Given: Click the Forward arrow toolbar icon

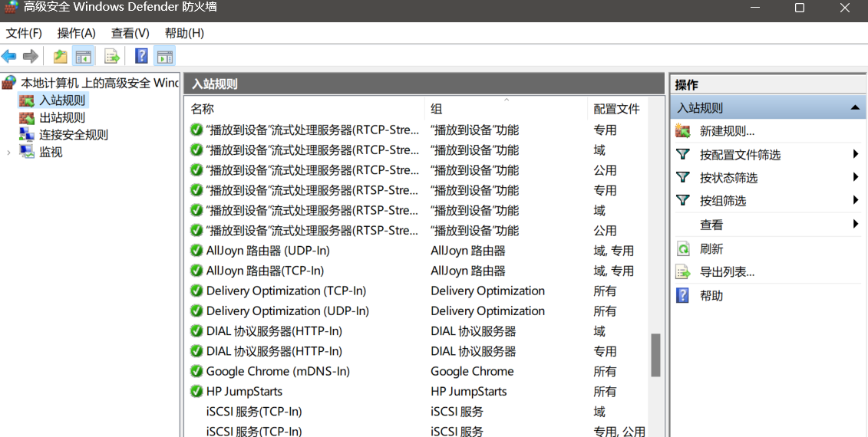Looking at the screenshot, I should [x=31, y=56].
